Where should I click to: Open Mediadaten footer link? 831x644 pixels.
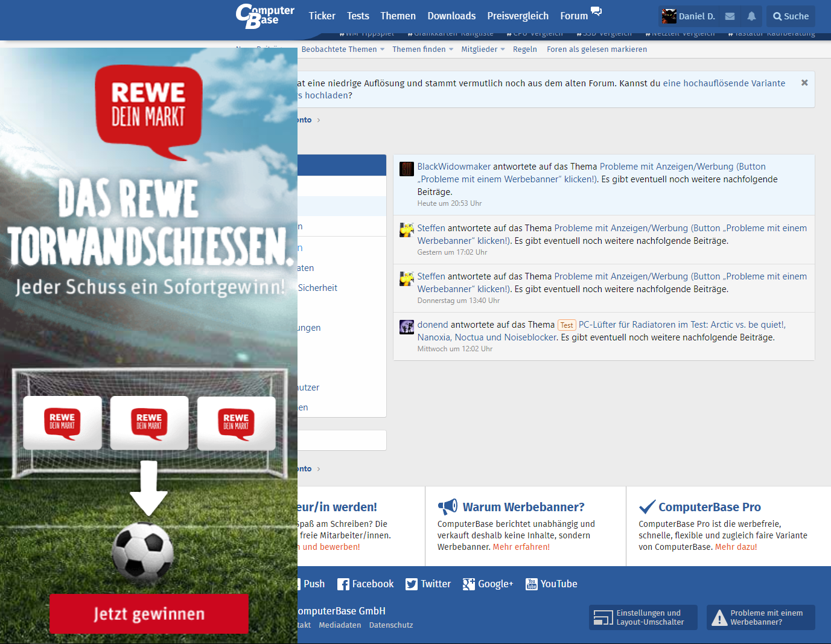pos(340,625)
